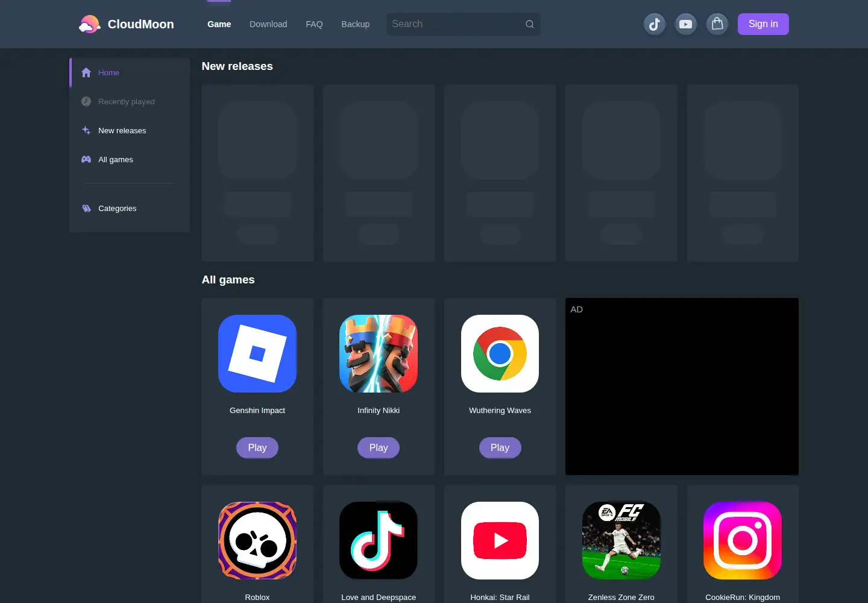
Task: Click the Love and Deepspace title text
Action: pyautogui.click(x=379, y=598)
